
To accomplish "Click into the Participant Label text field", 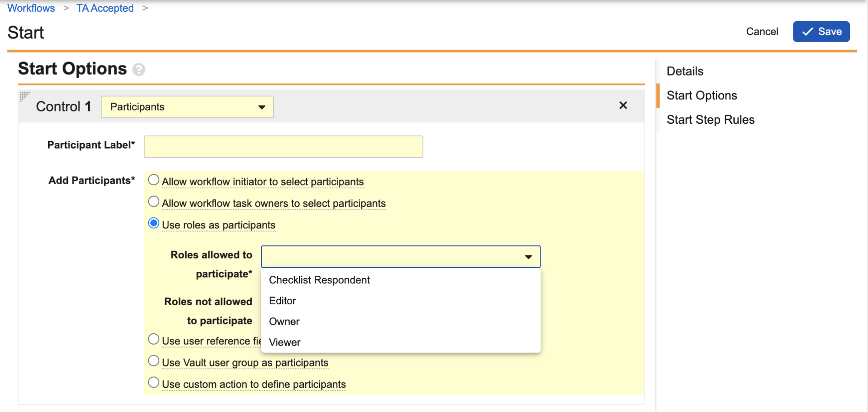I will 283,147.
